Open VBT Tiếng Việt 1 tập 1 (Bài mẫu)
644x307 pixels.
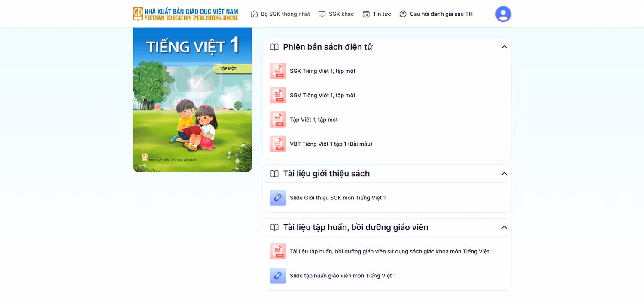coord(331,144)
